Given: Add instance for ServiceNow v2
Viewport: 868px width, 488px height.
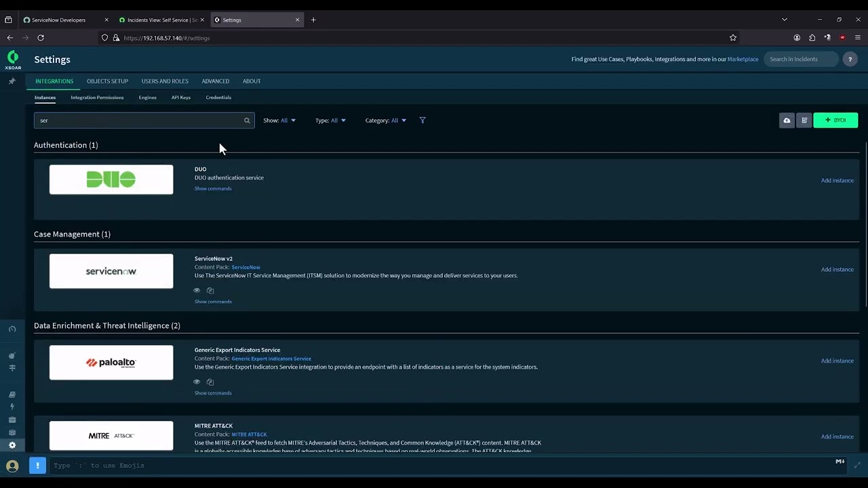Looking at the screenshot, I should (x=837, y=270).
